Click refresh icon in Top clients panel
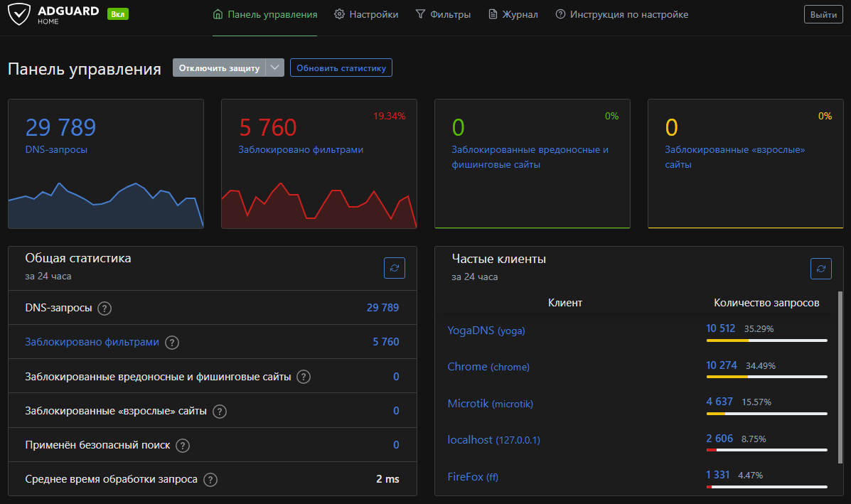Viewport: 851px width, 504px height. (820, 268)
